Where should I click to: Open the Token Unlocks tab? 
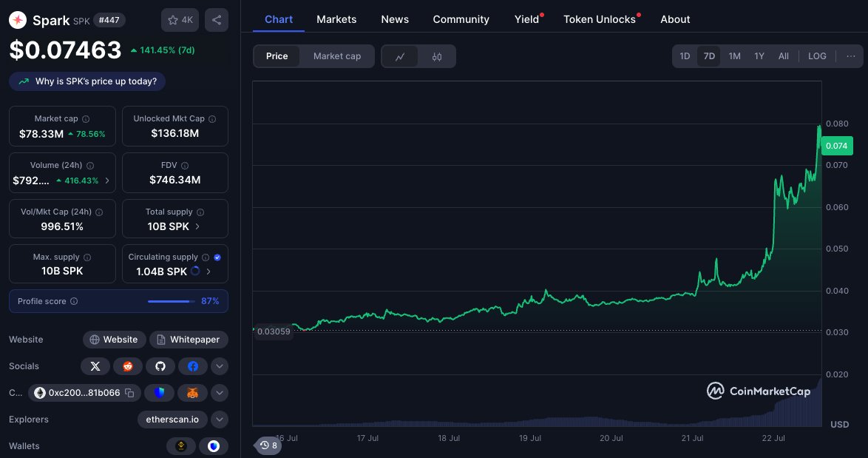click(600, 19)
